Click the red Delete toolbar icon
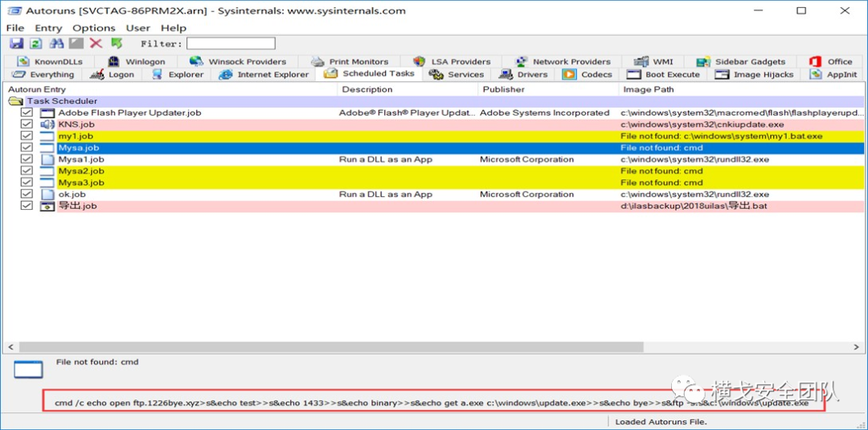868x430 pixels. 96,43
